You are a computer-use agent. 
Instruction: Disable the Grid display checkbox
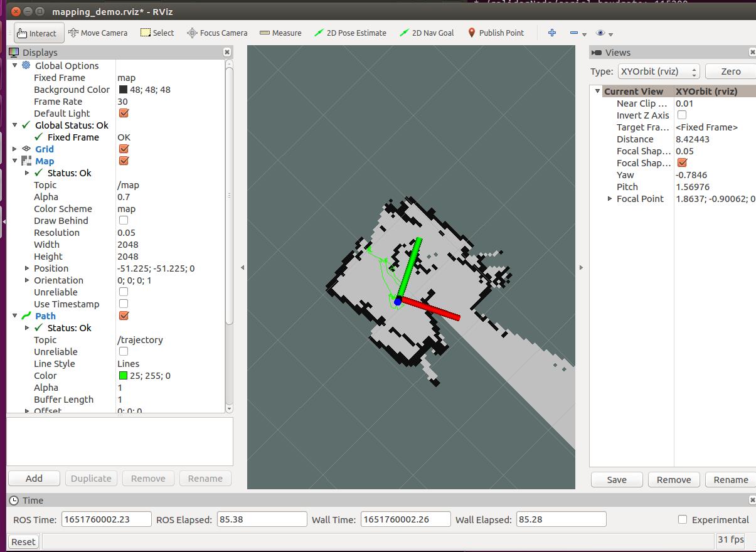coord(124,149)
